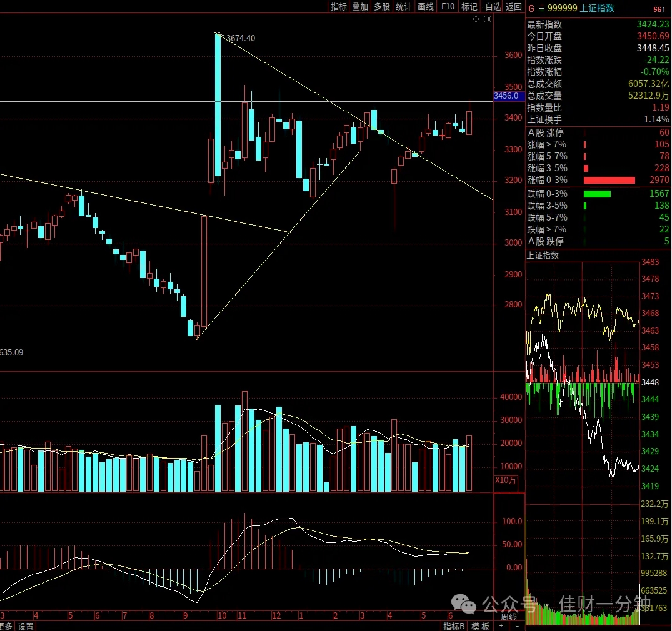Click the diamond icon above the chart

(476, 19)
